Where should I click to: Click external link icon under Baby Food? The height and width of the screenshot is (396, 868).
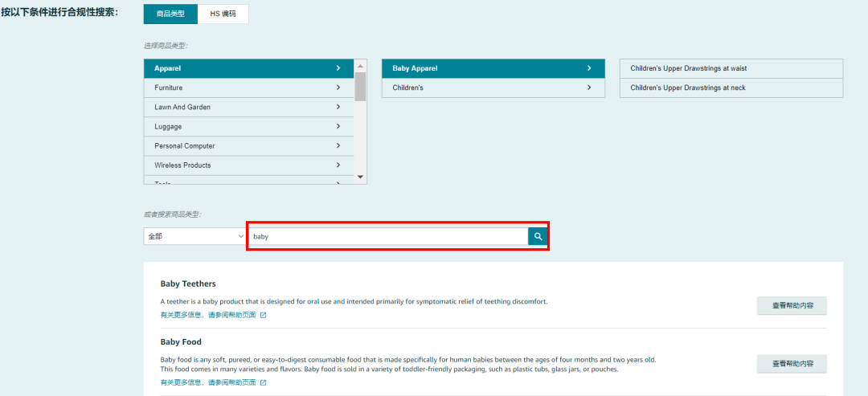coord(263,382)
